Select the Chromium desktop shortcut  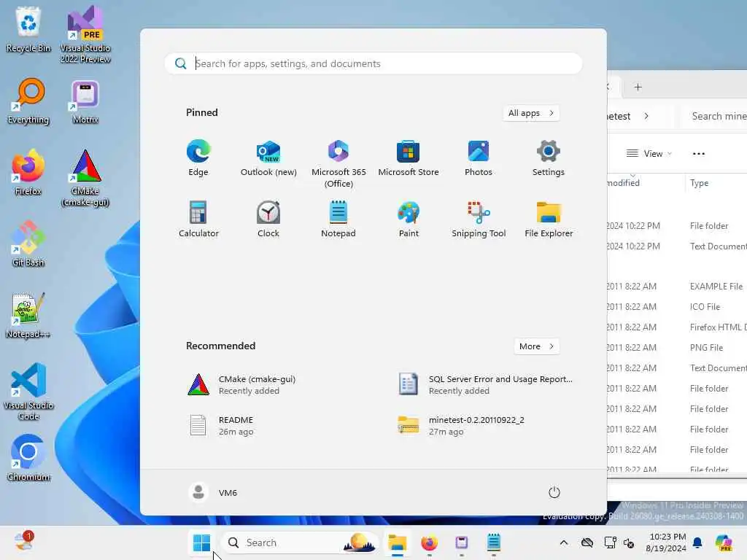coord(28,458)
